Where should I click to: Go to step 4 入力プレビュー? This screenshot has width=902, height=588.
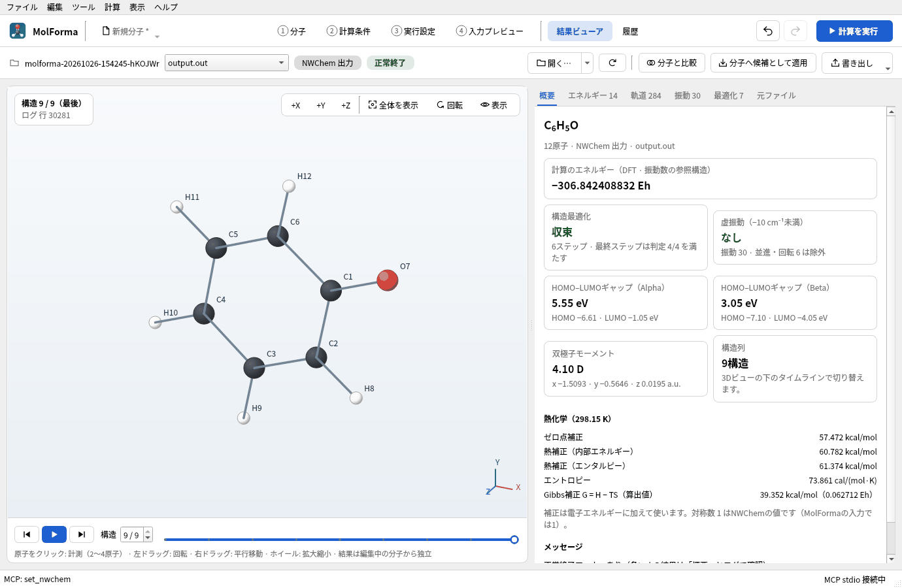pos(490,31)
